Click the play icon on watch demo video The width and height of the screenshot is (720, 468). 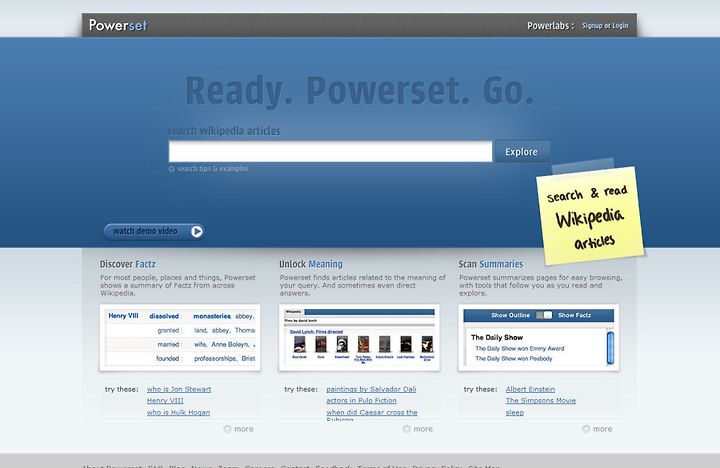(197, 231)
